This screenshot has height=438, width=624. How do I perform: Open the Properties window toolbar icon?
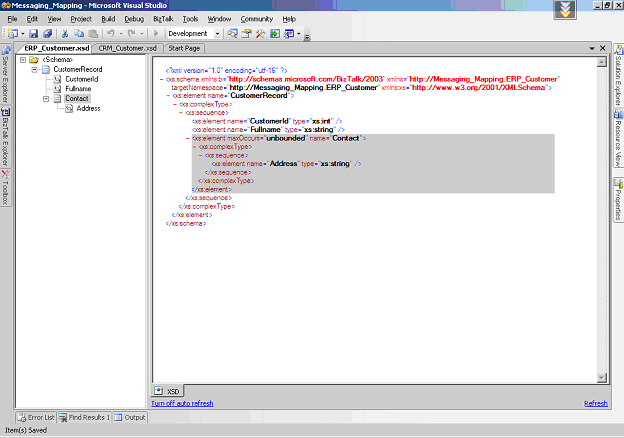[246, 34]
